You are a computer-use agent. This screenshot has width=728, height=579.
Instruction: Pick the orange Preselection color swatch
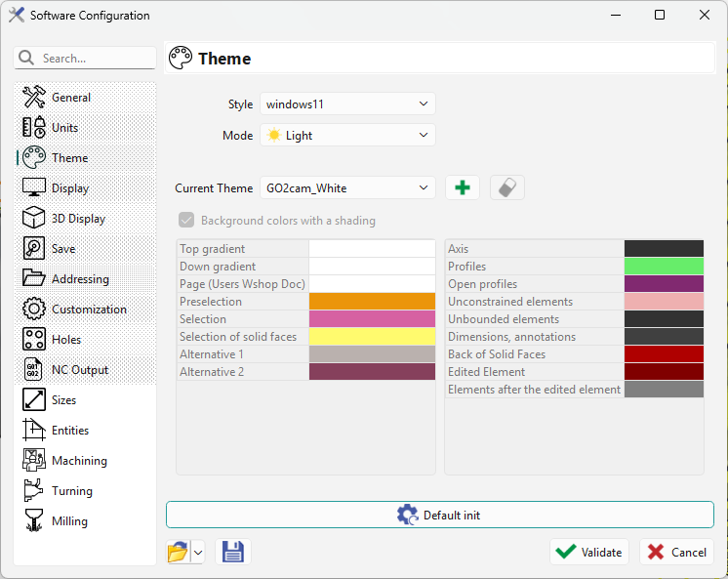(372, 302)
